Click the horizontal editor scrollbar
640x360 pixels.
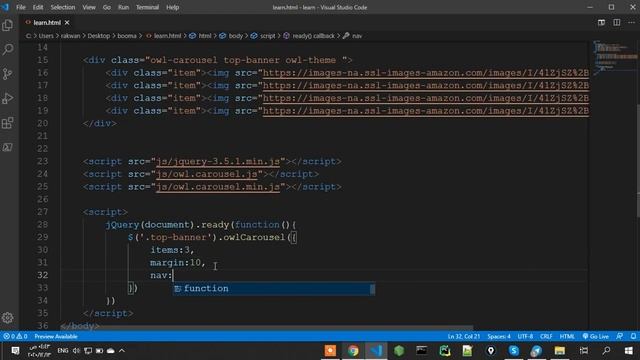267,328
